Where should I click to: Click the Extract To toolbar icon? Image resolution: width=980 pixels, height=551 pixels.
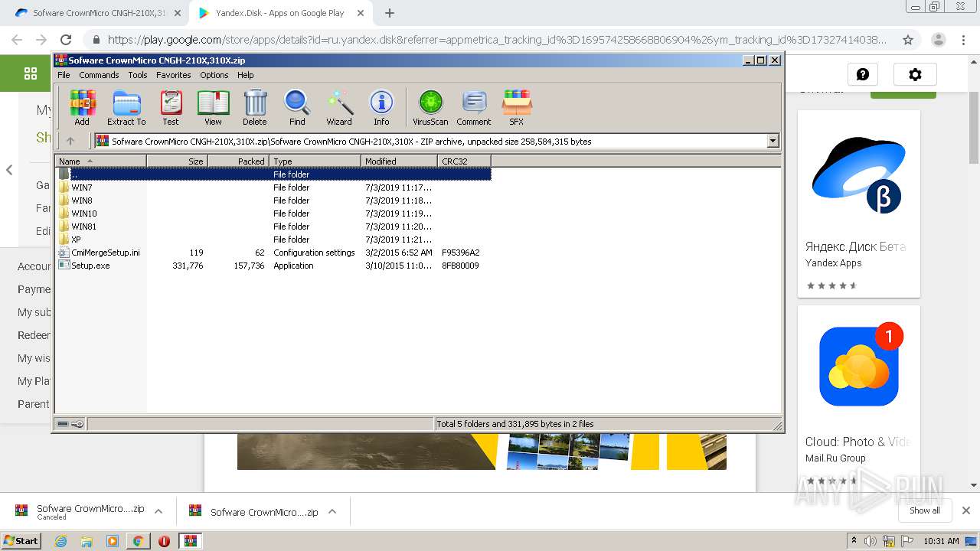point(126,107)
